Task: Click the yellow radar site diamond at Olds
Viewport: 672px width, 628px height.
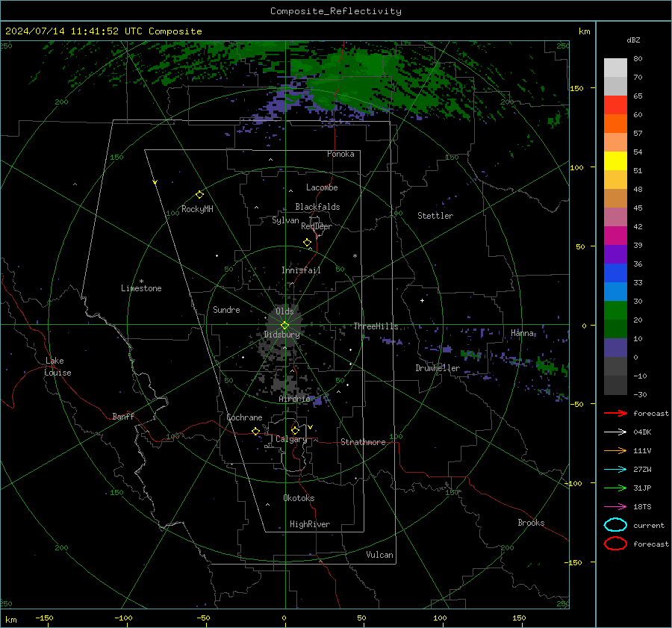Action: point(284,326)
